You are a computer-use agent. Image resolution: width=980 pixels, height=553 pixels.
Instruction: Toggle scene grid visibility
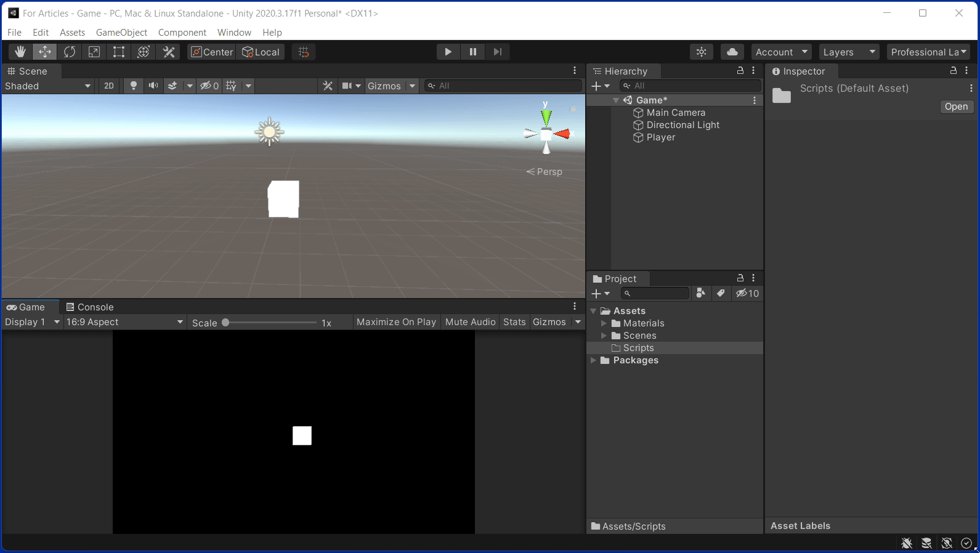pos(231,86)
